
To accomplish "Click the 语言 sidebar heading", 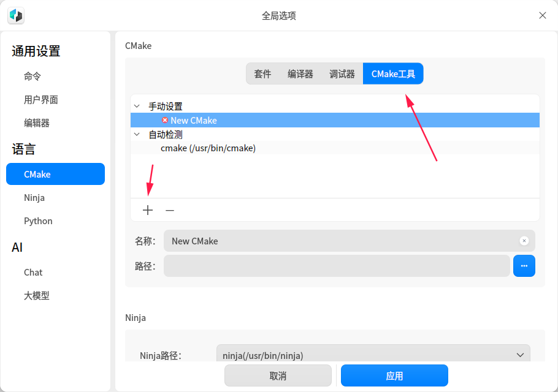I will 24,149.
